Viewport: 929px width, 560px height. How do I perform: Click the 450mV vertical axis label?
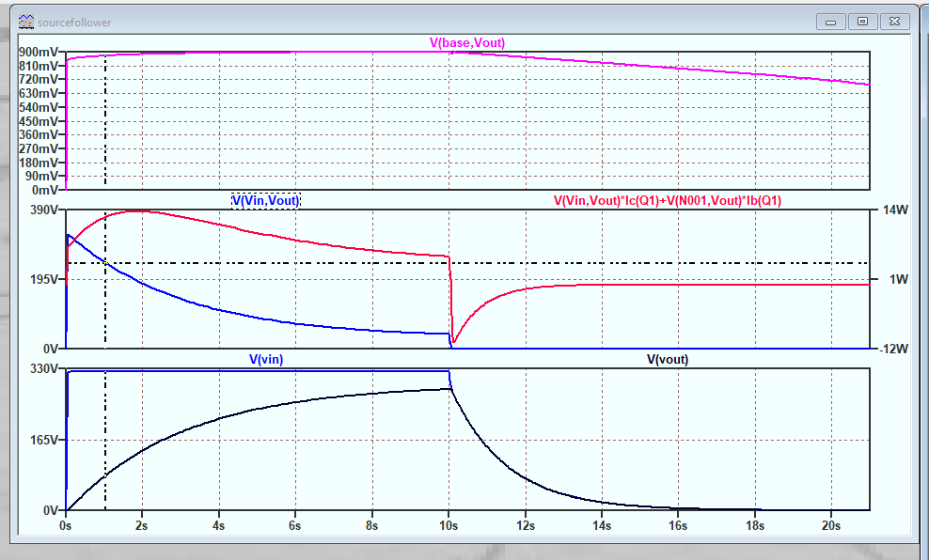coord(39,121)
